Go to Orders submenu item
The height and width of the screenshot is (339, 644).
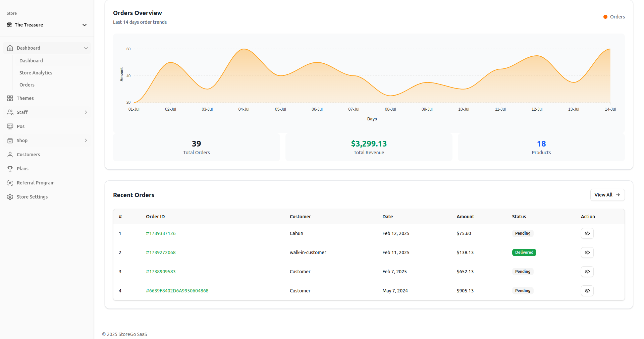[27, 85]
